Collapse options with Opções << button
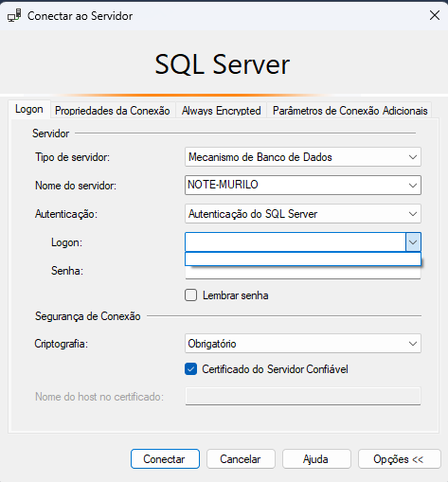The height and width of the screenshot is (482, 448). pyautogui.click(x=400, y=459)
